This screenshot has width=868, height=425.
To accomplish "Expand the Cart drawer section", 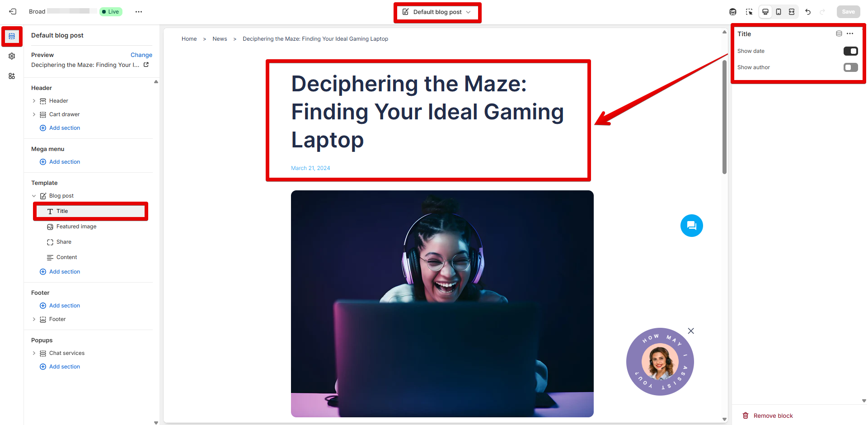I will pyautogui.click(x=34, y=114).
